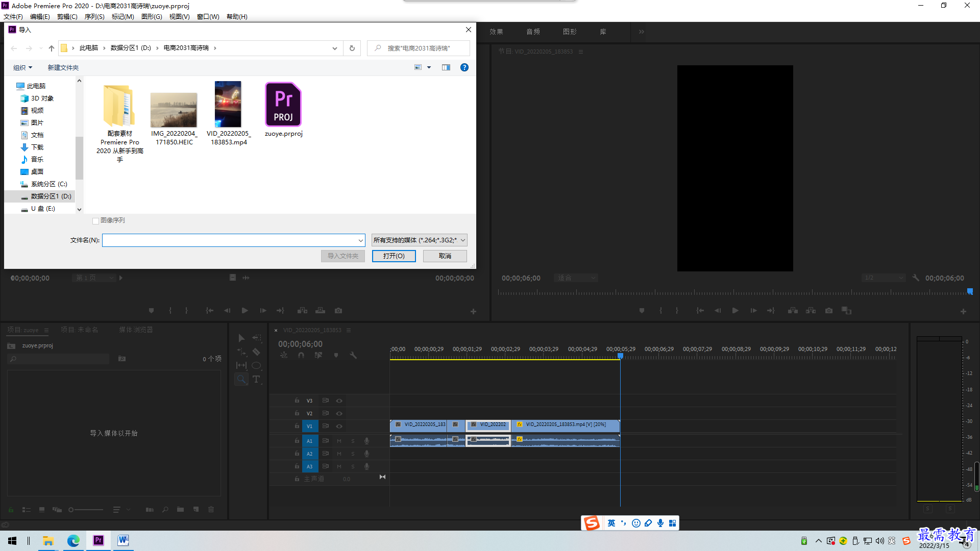Viewport: 980px width, 551px height.
Task: Mute track A1
Action: pyautogui.click(x=339, y=441)
